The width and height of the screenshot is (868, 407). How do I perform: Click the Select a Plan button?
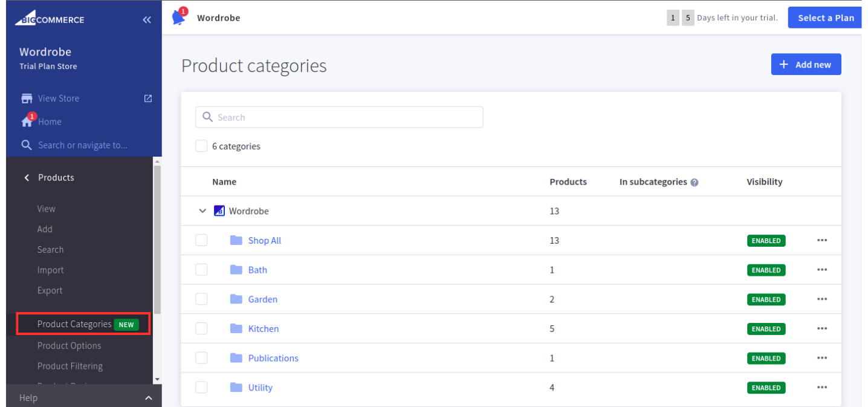(x=826, y=18)
